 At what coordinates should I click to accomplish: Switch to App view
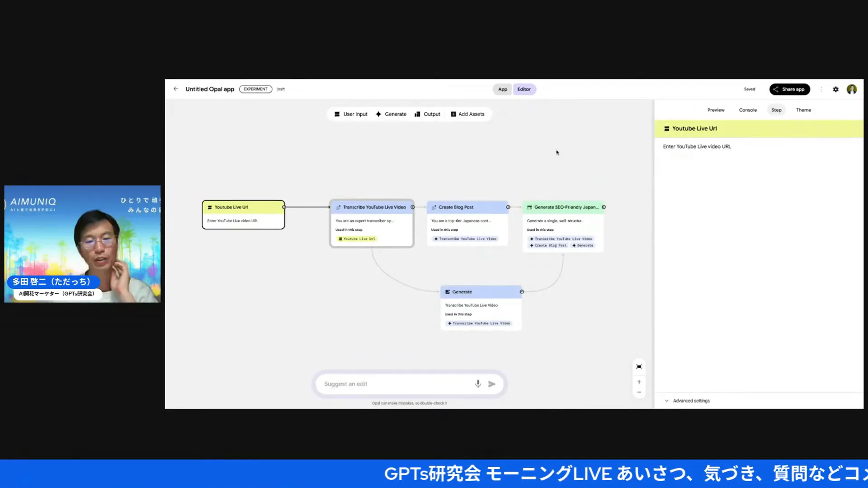pos(503,89)
